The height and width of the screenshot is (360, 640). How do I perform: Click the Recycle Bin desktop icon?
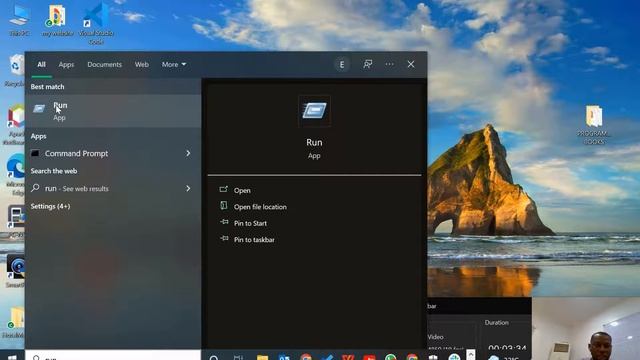[16, 70]
